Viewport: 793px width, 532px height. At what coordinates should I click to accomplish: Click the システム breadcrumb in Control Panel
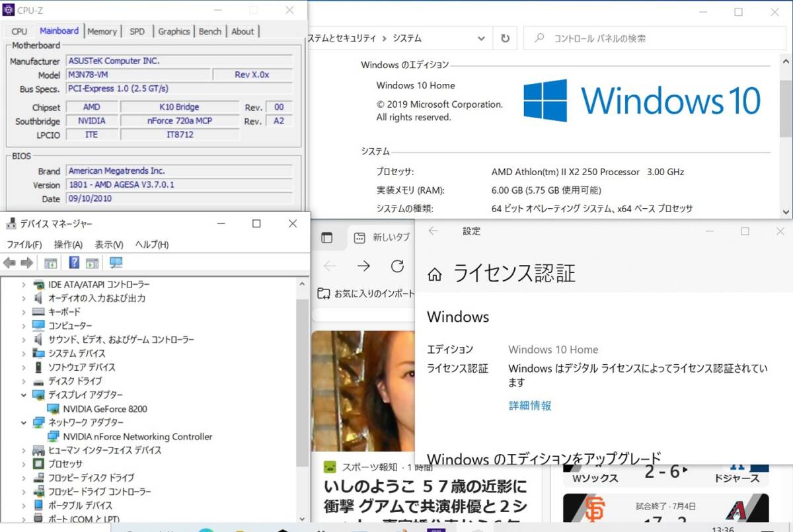(407, 38)
